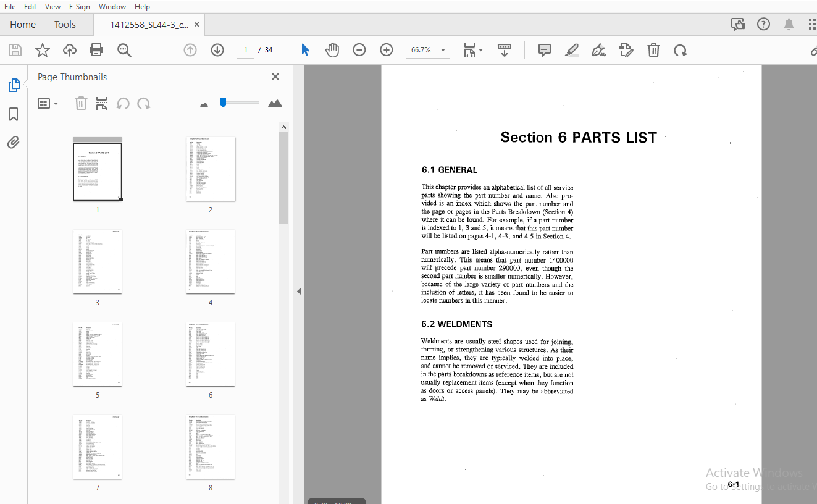View notifications bell icon
Screen dimensions: 817x504
[x=789, y=25]
